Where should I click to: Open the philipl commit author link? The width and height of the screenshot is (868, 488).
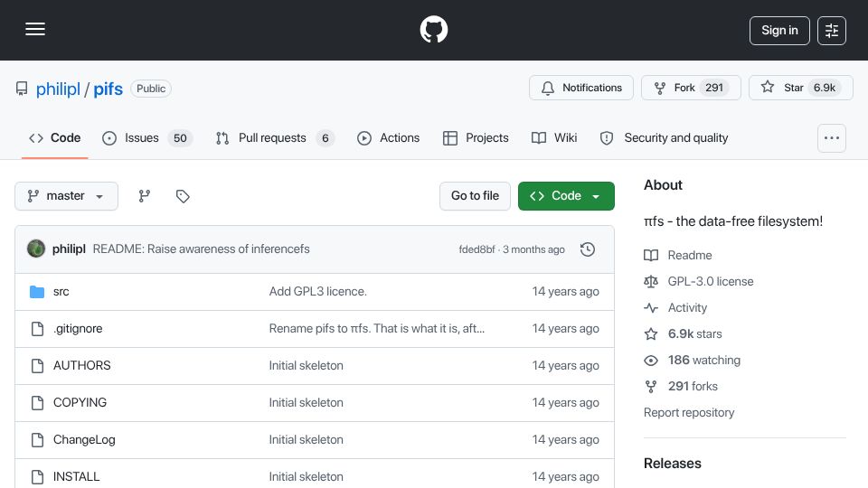coord(69,249)
